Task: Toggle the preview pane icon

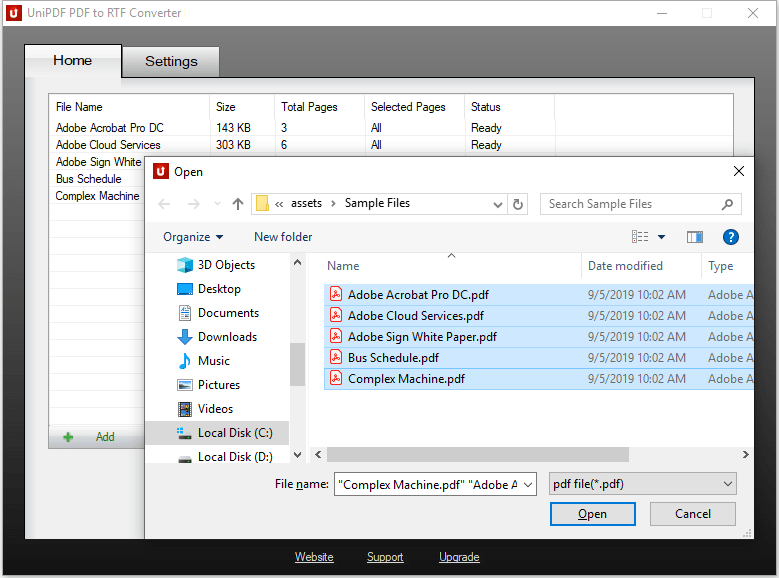Action: point(695,237)
